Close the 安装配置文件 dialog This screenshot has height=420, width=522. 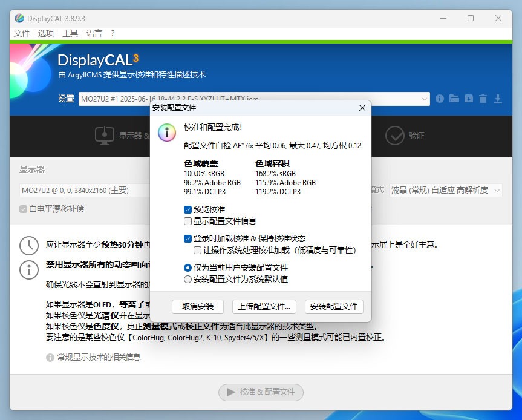coord(362,108)
